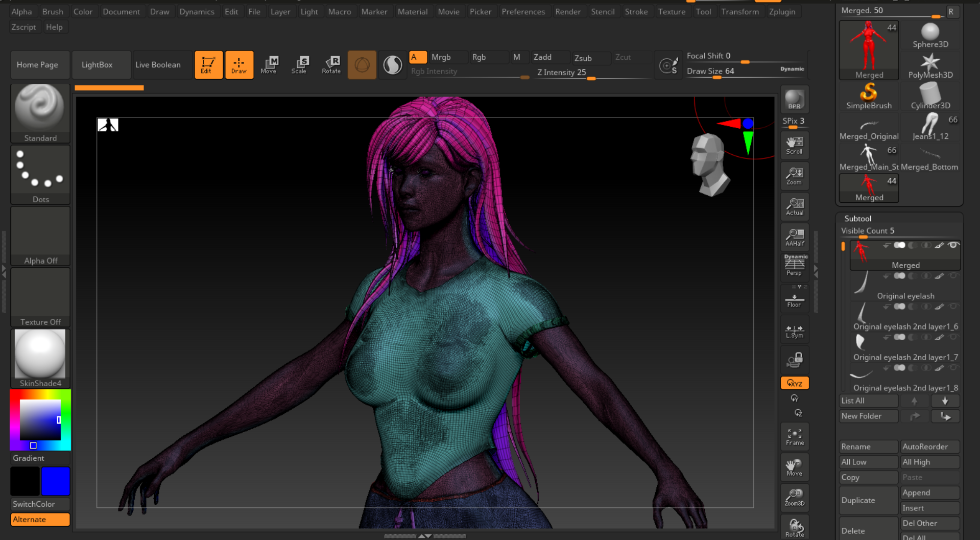
Task: Activate Frame to fit the mesh
Action: [794, 436]
